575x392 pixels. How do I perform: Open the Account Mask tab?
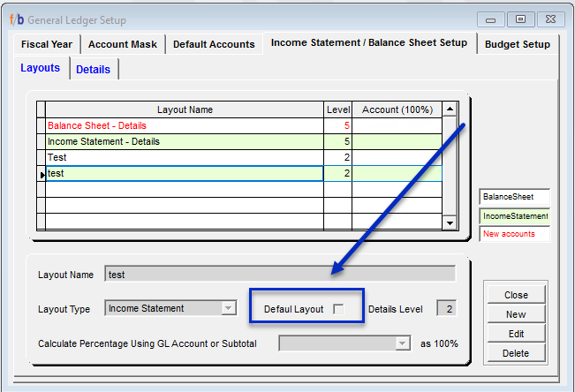(123, 44)
